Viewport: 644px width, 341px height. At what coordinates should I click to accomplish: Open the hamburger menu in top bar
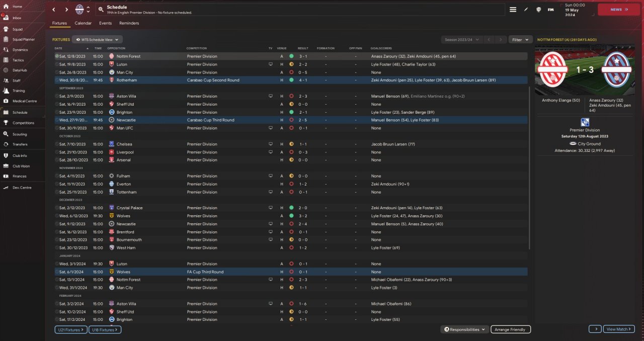[x=513, y=10]
